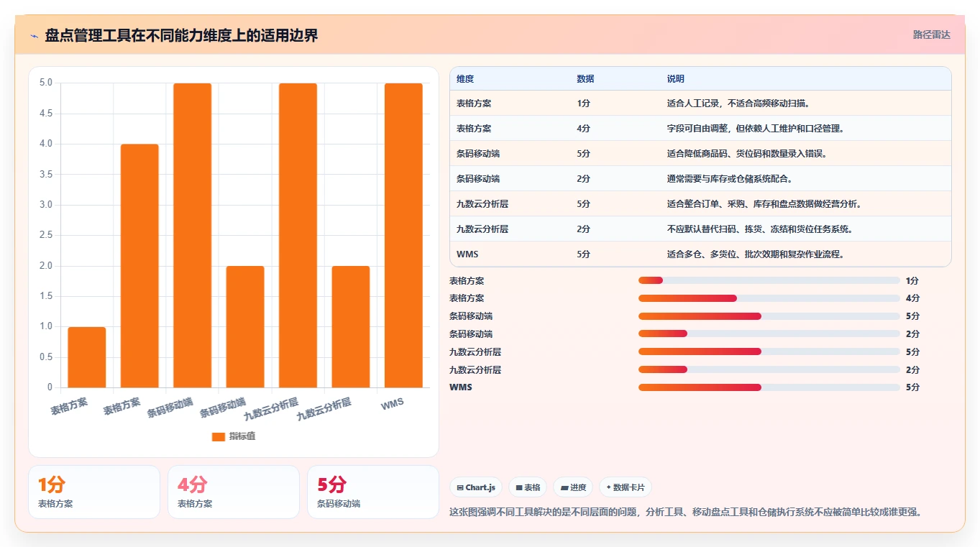Open the 1分 表格方案 data card
This screenshot has height=547, width=980.
click(x=94, y=492)
